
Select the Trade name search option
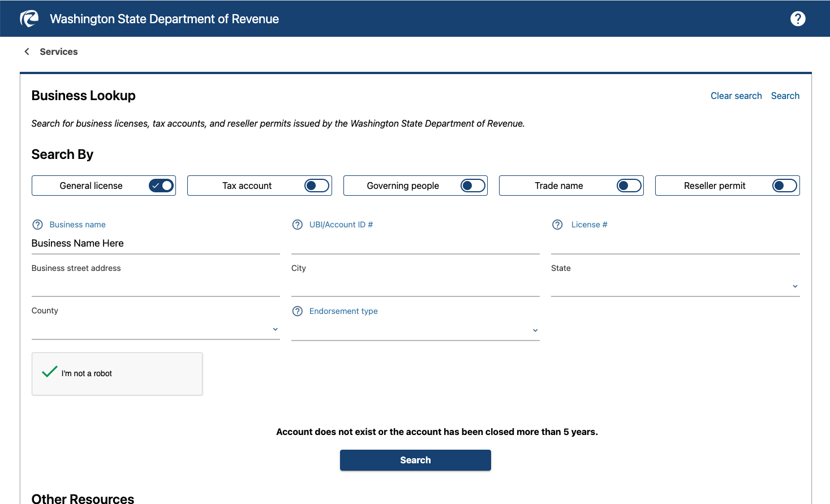pyautogui.click(x=629, y=185)
